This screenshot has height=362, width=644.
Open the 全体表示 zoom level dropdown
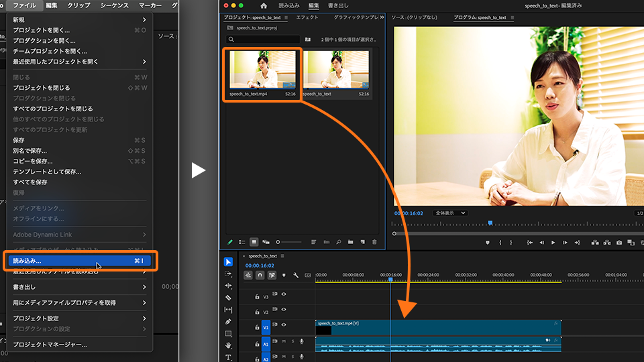point(450,213)
